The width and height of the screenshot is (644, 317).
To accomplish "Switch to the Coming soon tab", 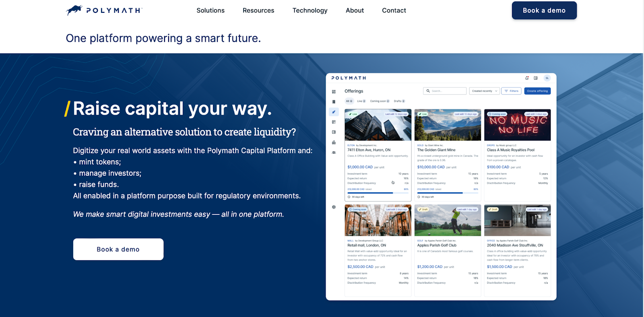I will pos(380,101).
